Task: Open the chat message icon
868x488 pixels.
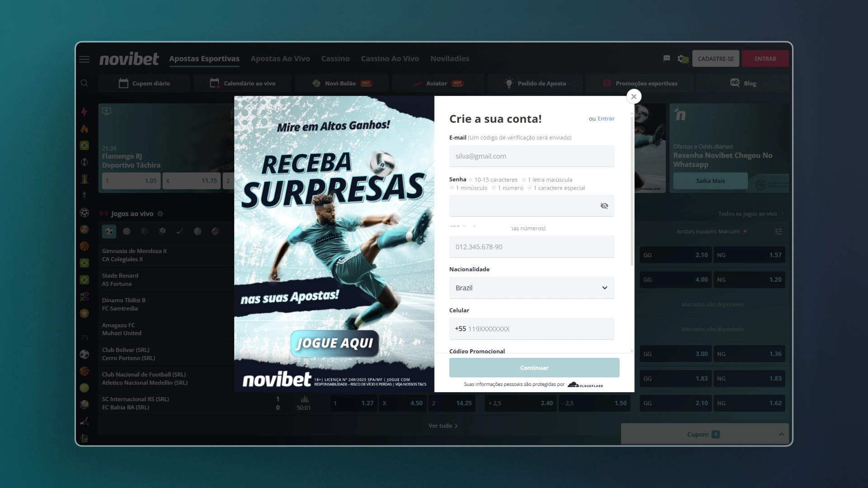Action: point(666,58)
